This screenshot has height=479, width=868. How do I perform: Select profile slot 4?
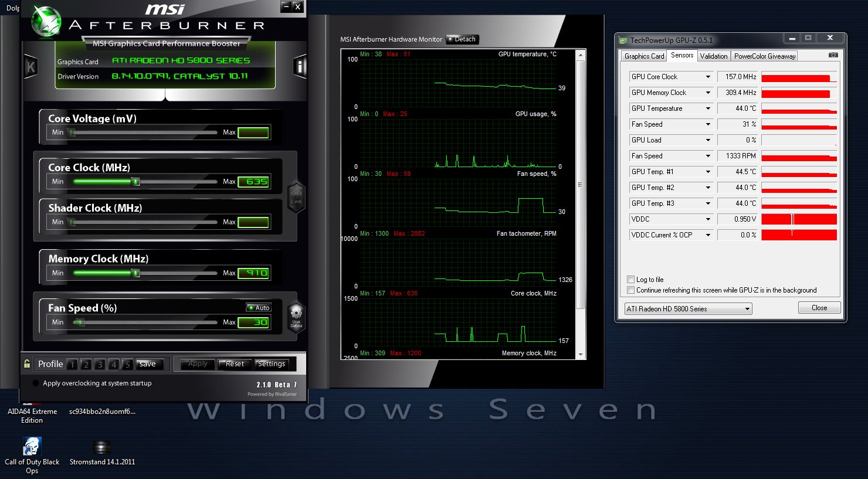point(114,364)
